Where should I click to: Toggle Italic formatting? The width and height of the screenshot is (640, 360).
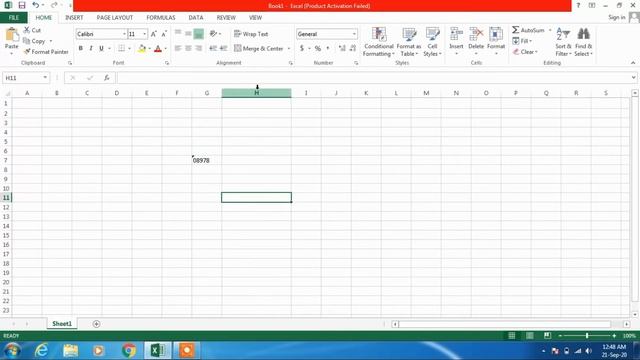click(91, 48)
